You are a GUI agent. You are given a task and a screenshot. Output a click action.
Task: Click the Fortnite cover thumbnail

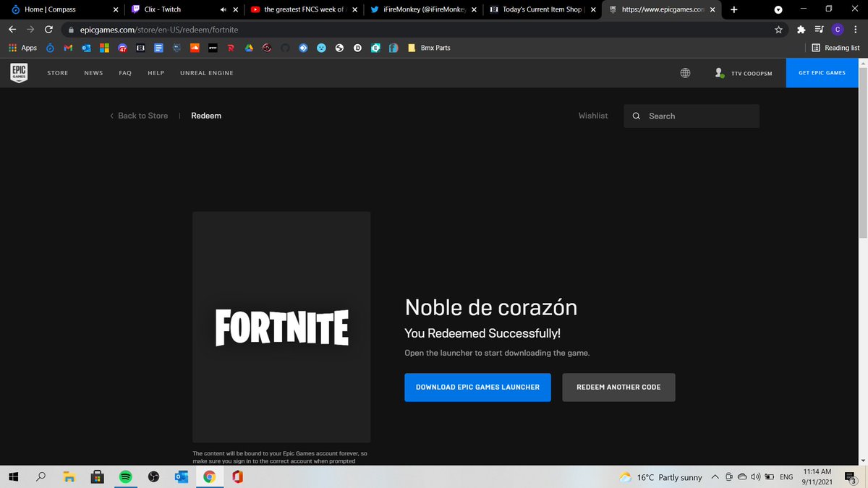(x=281, y=327)
